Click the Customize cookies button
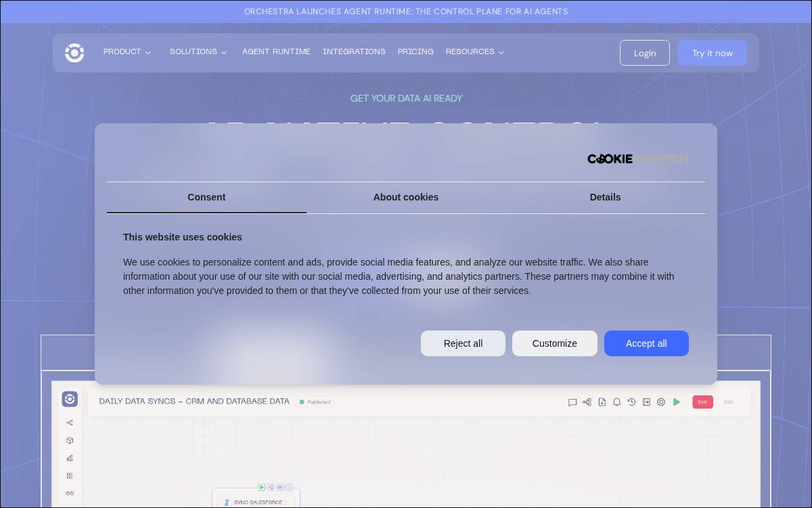Screen dimensions: 812x508 tap(555, 343)
